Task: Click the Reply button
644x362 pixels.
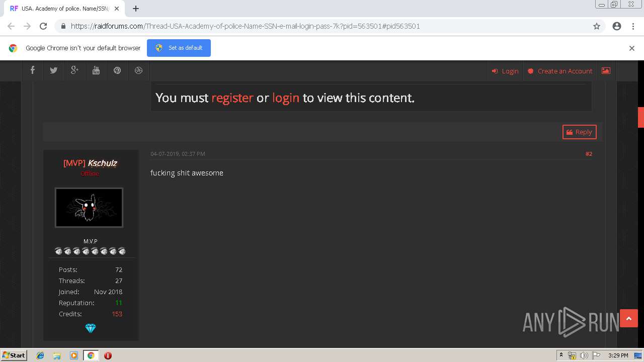Action: (580, 132)
